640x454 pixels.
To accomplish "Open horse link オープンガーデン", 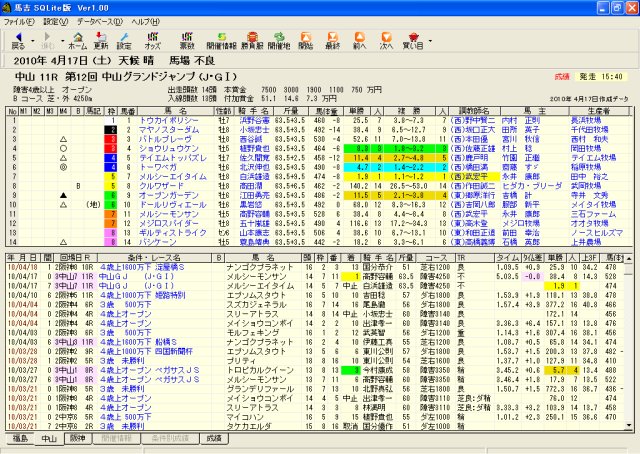I will [169, 196].
